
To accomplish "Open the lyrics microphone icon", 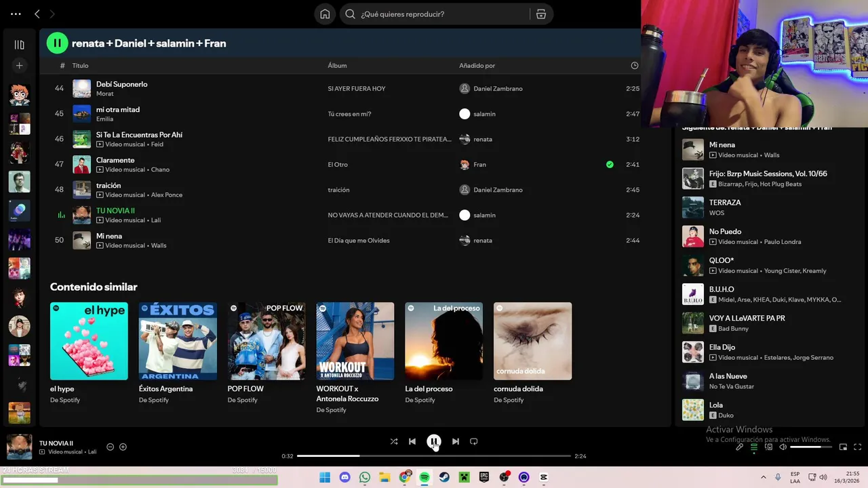I will tap(740, 447).
